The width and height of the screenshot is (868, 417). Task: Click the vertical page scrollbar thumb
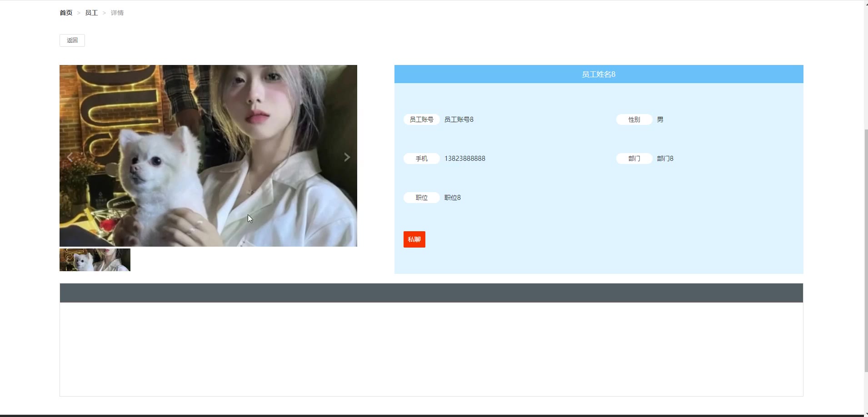[x=866, y=251]
